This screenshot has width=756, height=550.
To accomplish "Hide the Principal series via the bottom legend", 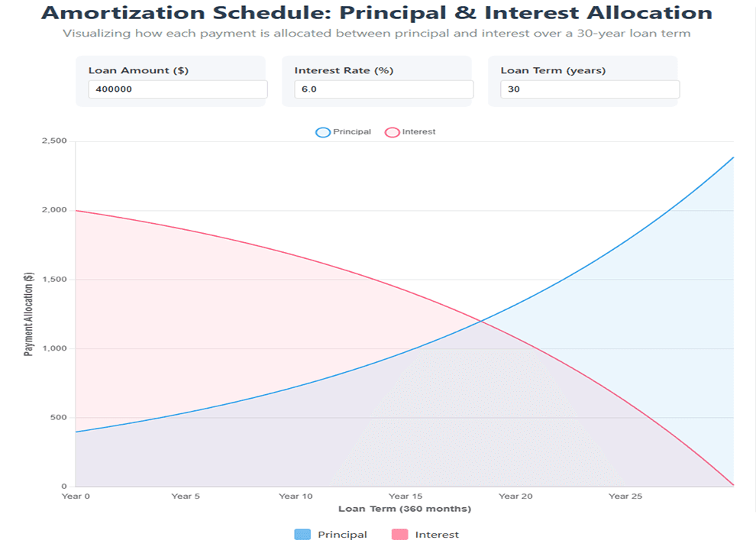I will coord(344,534).
